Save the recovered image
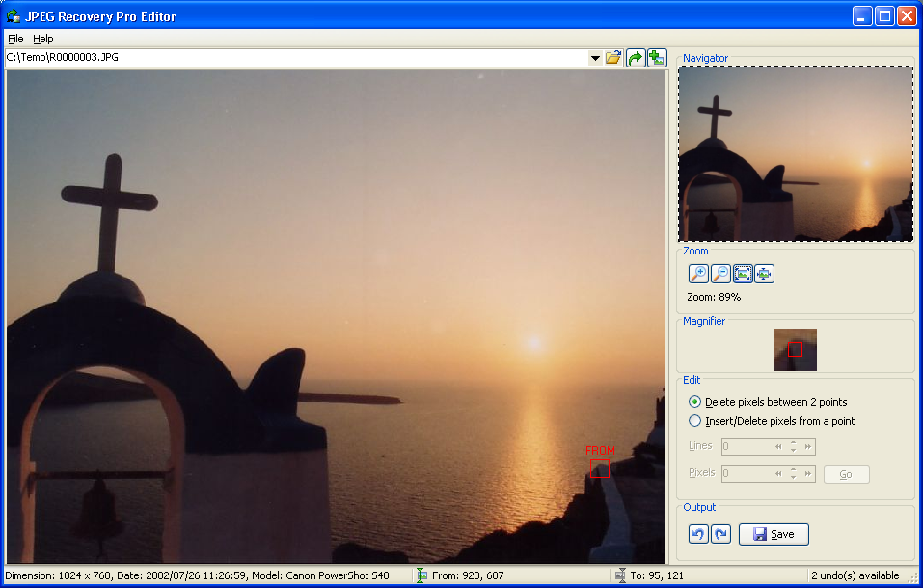 (774, 534)
